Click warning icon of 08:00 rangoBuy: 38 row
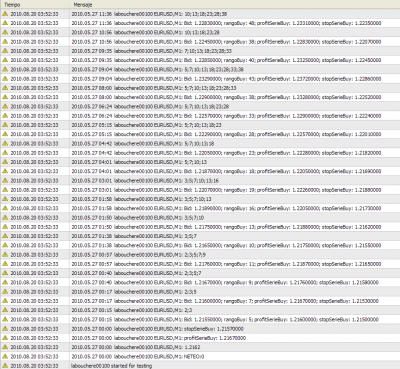Screen dimensions: 400x369 click(5, 97)
